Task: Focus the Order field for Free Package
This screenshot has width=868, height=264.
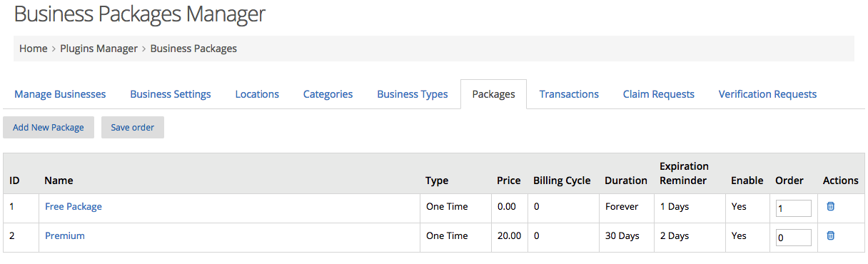Action: (x=794, y=208)
